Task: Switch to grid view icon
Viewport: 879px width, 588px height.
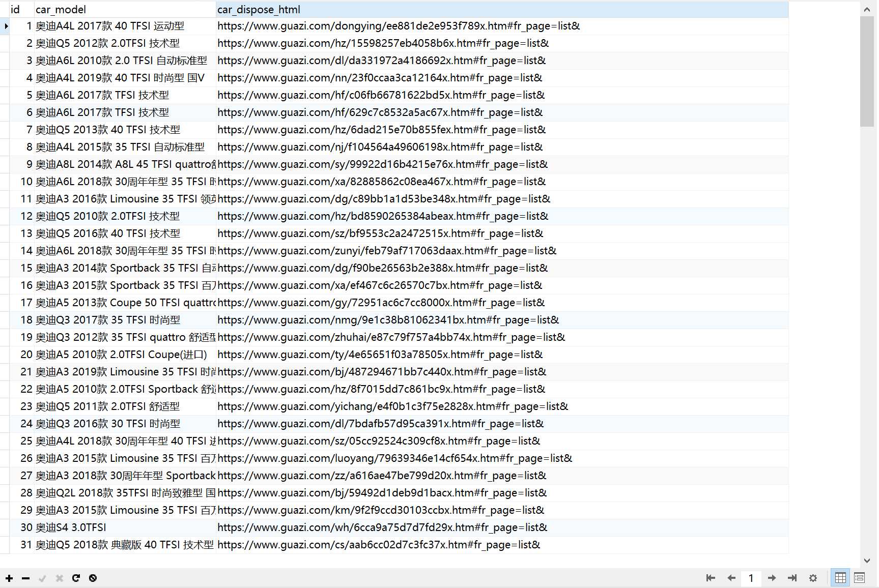Action: pyautogui.click(x=840, y=578)
